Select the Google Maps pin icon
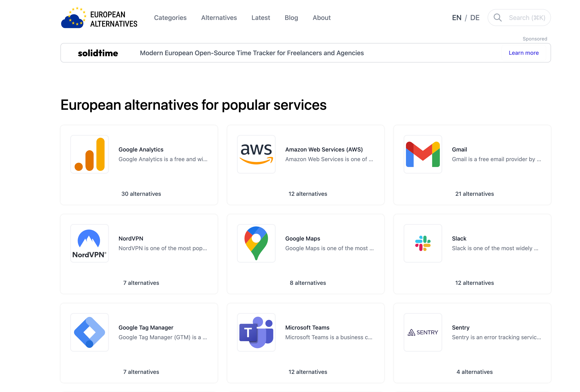 pyautogui.click(x=256, y=243)
